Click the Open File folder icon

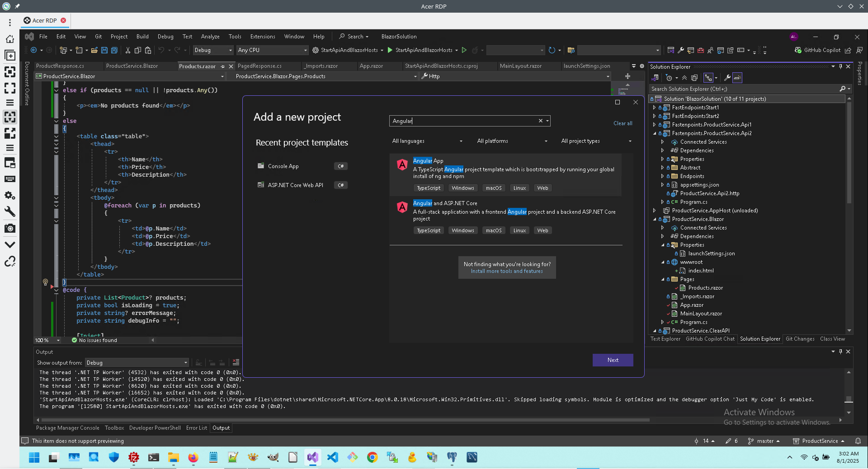(94, 50)
